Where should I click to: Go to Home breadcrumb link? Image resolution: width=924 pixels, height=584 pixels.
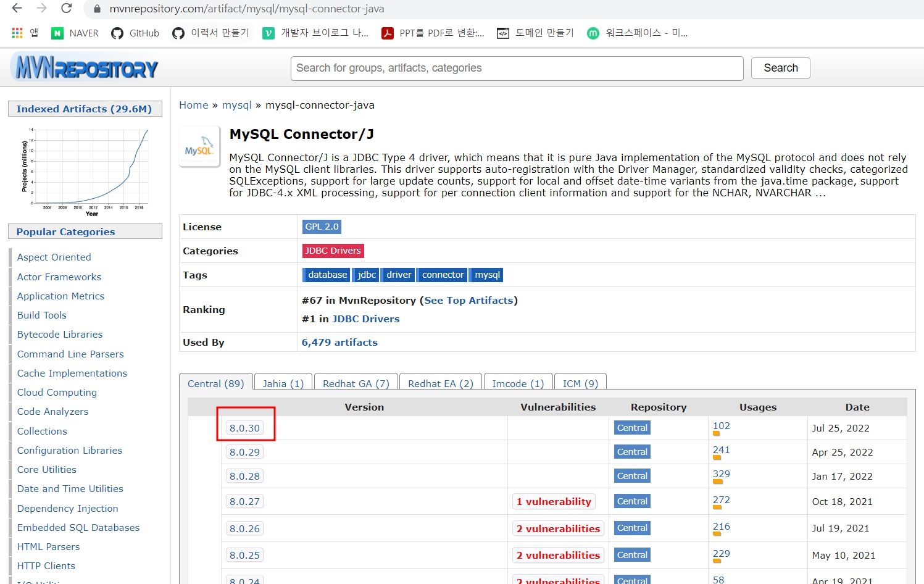[x=194, y=105]
